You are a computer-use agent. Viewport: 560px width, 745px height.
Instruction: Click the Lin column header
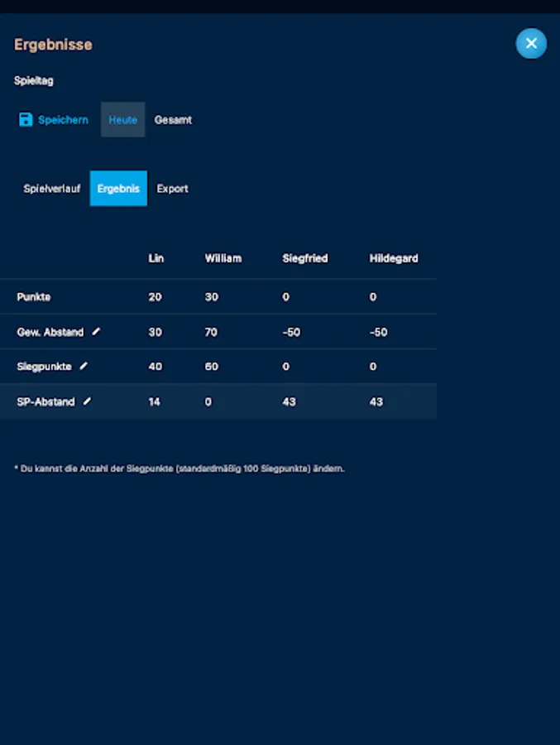pyautogui.click(x=156, y=258)
